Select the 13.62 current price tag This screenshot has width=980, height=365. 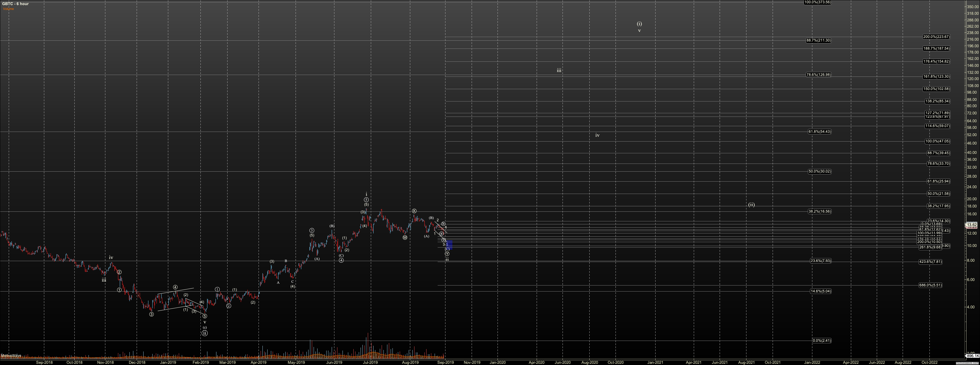pyautogui.click(x=972, y=225)
